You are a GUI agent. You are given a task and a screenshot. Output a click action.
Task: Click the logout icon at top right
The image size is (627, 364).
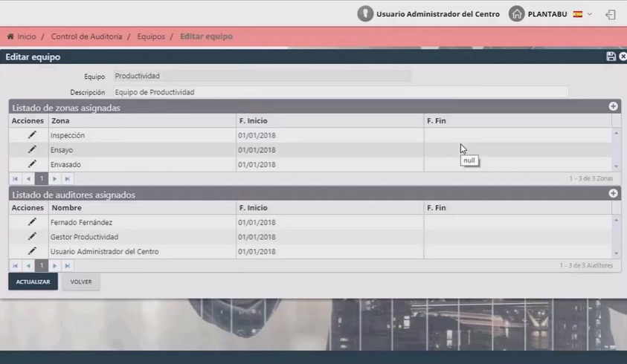tap(611, 14)
